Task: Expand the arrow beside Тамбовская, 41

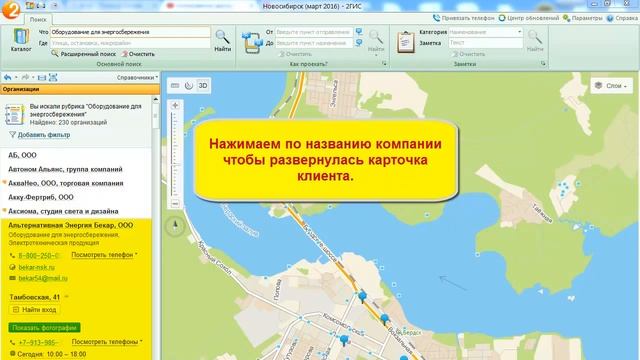Action: pyautogui.click(x=67, y=297)
